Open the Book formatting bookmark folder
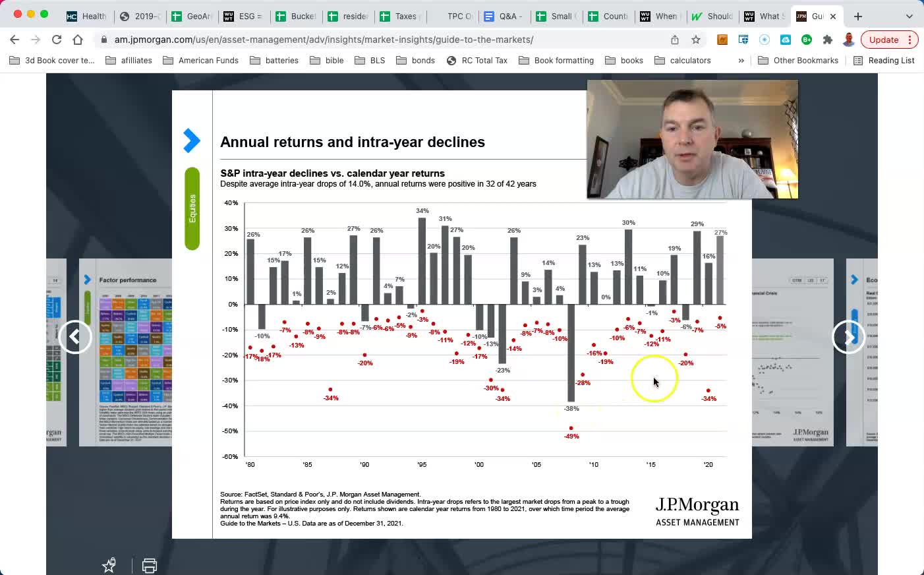Viewport: 924px width, 575px height. pyautogui.click(x=556, y=60)
